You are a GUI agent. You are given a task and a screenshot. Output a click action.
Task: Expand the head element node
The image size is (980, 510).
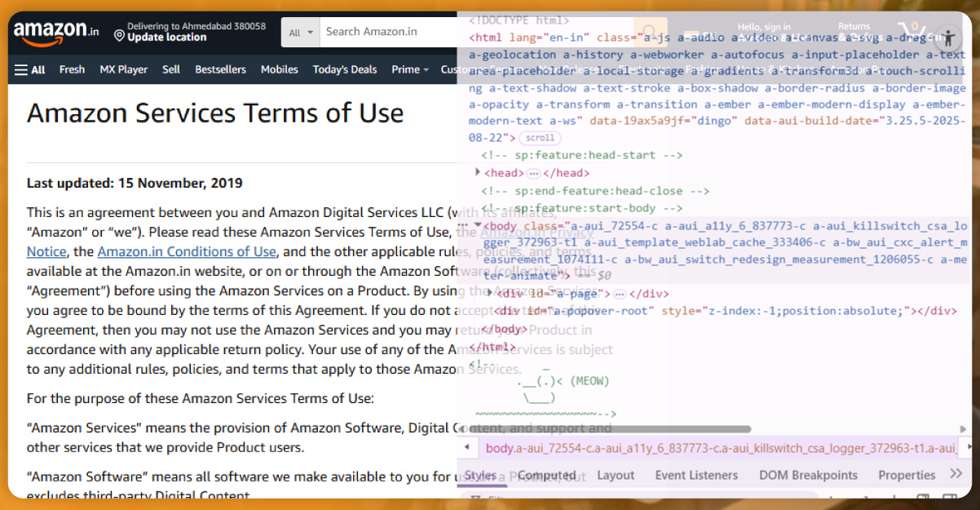pyautogui.click(x=478, y=172)
